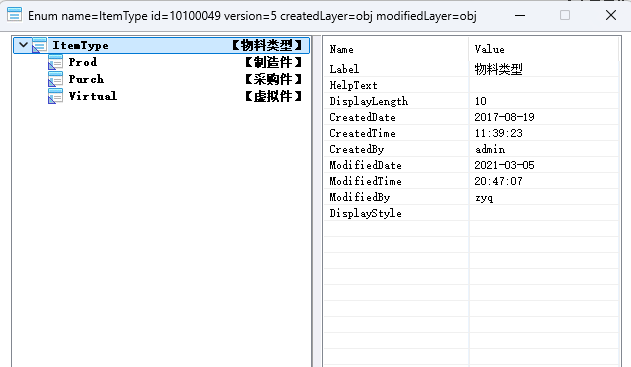Click the value 2017-08-19
This screenshot has height=367, width=631.
[x=504, y=117]
